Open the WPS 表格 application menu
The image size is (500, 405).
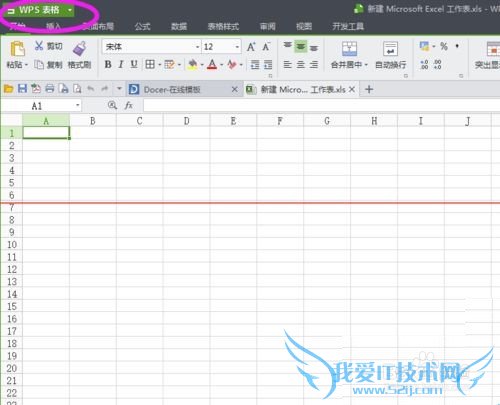[x=38, y=10]
